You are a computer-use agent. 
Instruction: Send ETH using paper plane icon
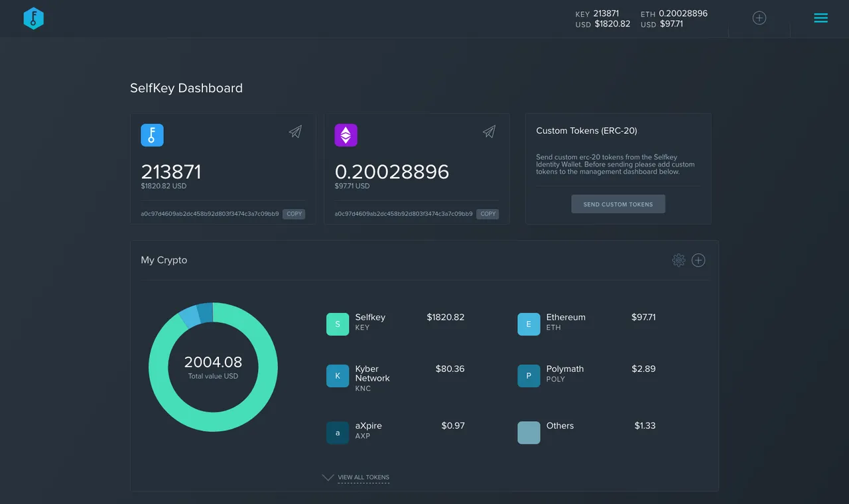coord(489,132)
